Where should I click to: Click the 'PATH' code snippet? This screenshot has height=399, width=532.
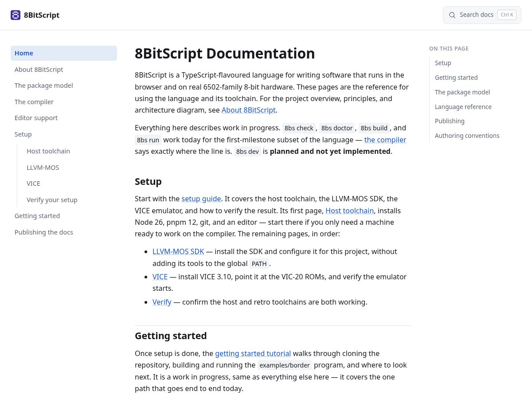coord(259,264)
